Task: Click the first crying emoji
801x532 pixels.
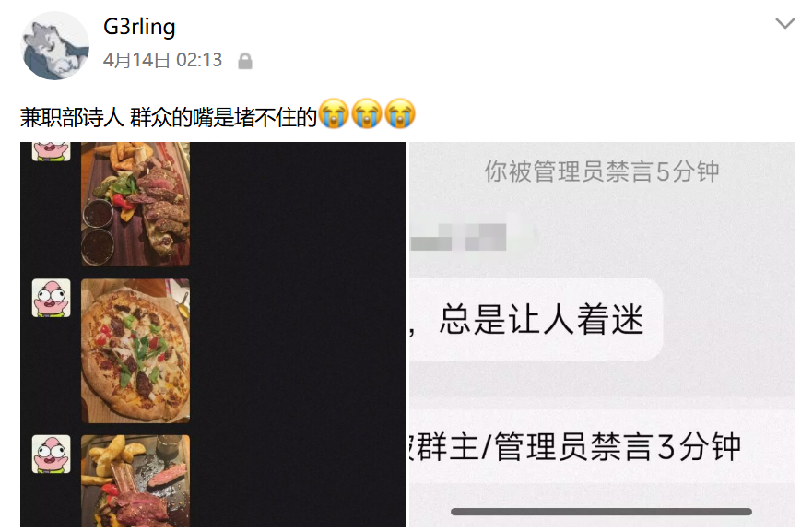Action: [x=333, y=112]
